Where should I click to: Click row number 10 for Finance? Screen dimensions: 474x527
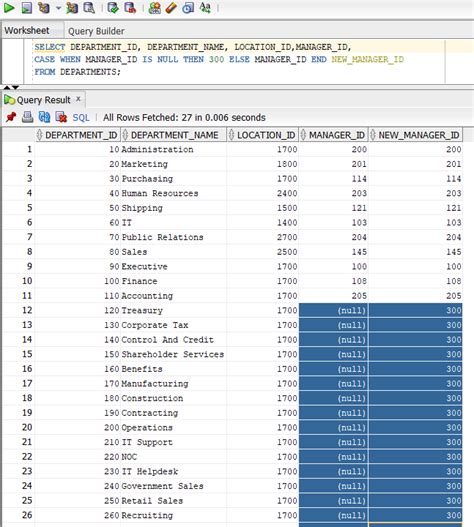18,281
